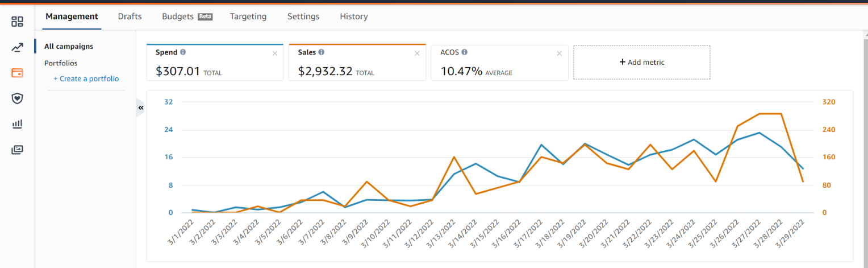Dismiss the ACOS metric card
The height and width of the screenshot is (268, 868).
[559, 53]
